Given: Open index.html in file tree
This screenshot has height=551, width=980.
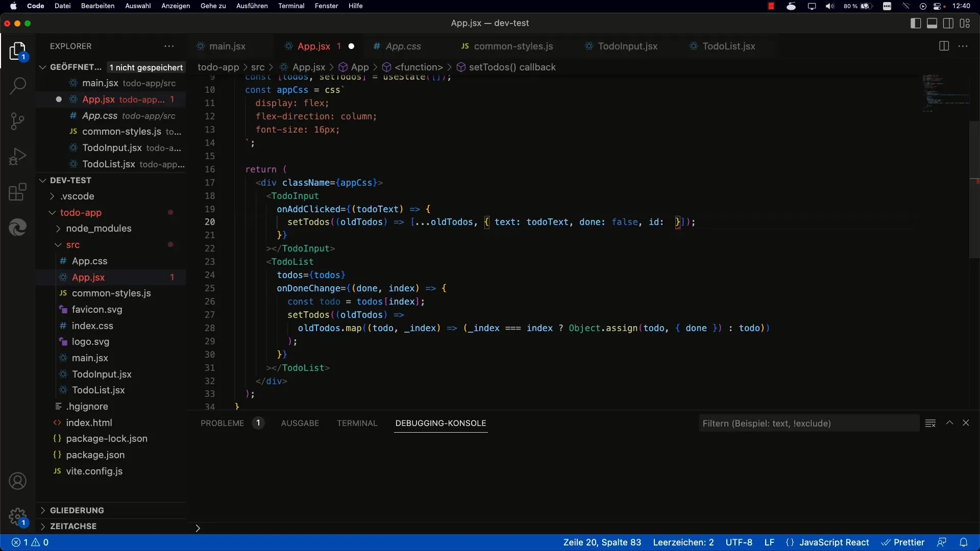Looking at the screenshot, I should click(x=89, y=422).
